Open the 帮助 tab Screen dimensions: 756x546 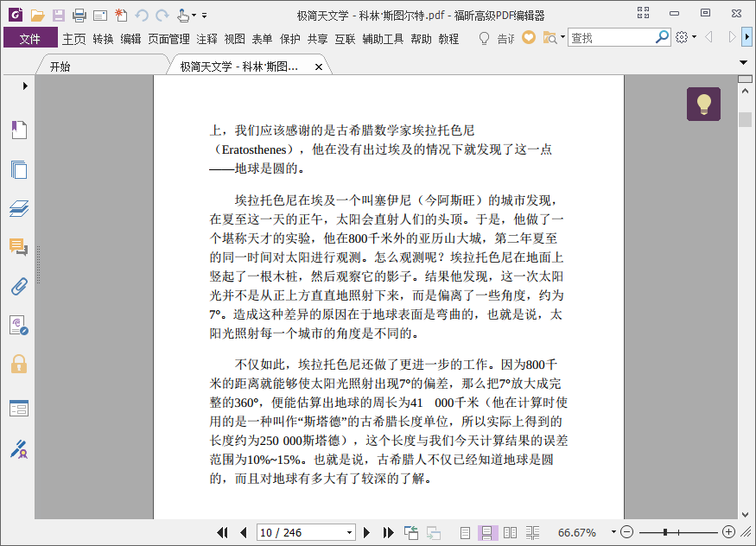(x=421, y=39)
